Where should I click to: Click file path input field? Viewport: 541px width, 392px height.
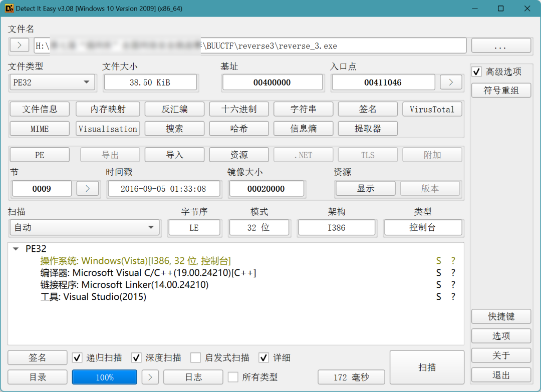[250, 45]
